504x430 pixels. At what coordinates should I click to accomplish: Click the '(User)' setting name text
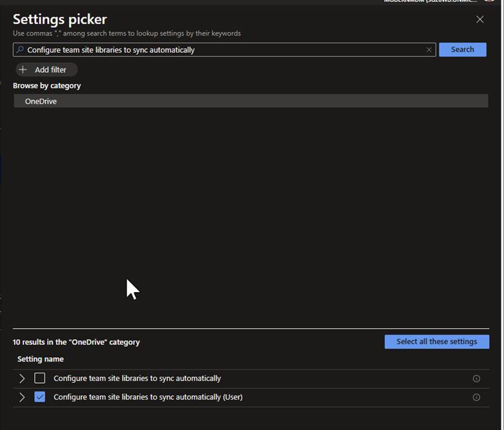point(148,397)
